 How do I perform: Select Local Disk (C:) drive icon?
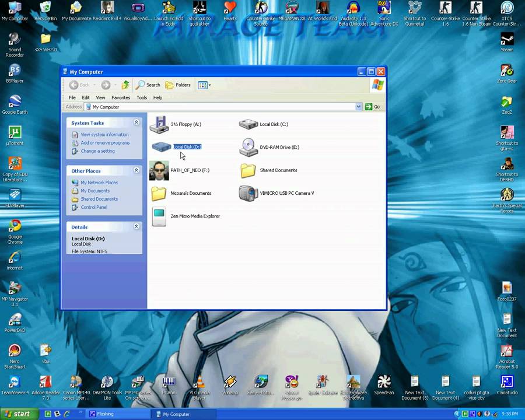pos(248,124)
